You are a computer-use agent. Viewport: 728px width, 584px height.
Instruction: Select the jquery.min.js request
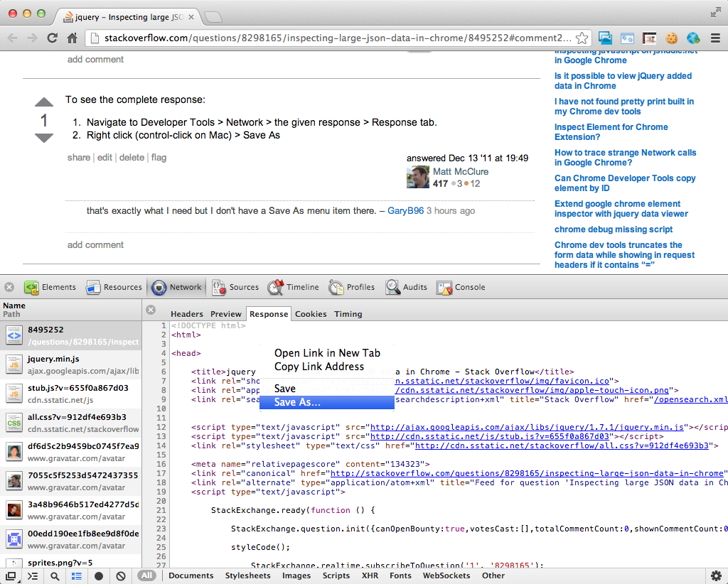click(x=70, y=364)
